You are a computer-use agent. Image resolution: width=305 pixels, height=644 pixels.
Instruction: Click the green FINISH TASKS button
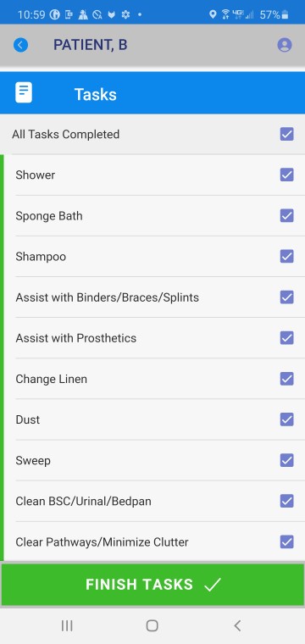(x=152, y=585)
